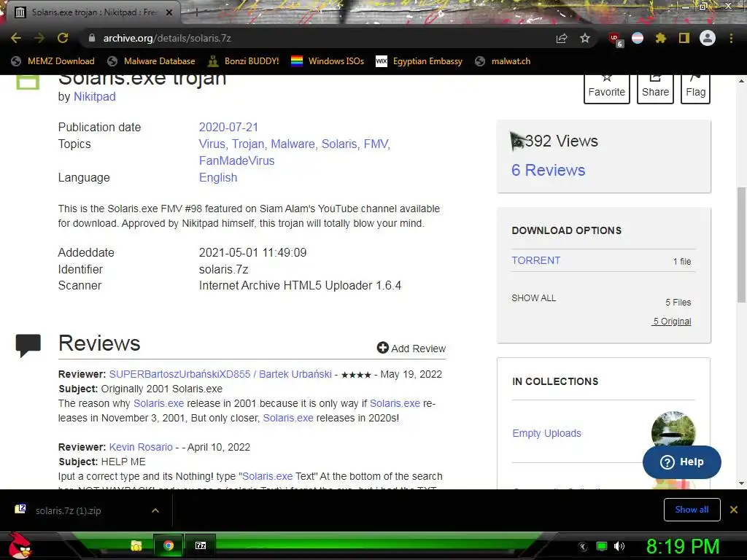Close the downloads bar
This screenshot has width=747, height=560.
tap(734, 510)
